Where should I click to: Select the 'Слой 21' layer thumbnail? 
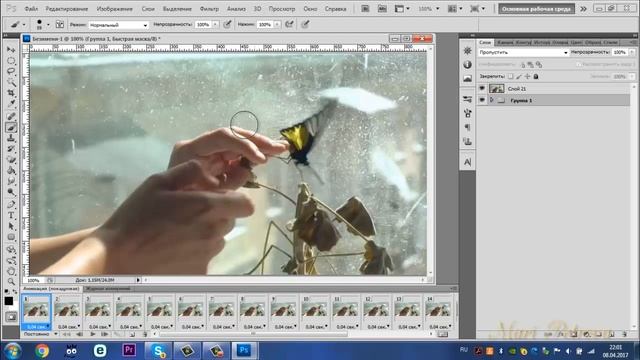pos(497,88)
